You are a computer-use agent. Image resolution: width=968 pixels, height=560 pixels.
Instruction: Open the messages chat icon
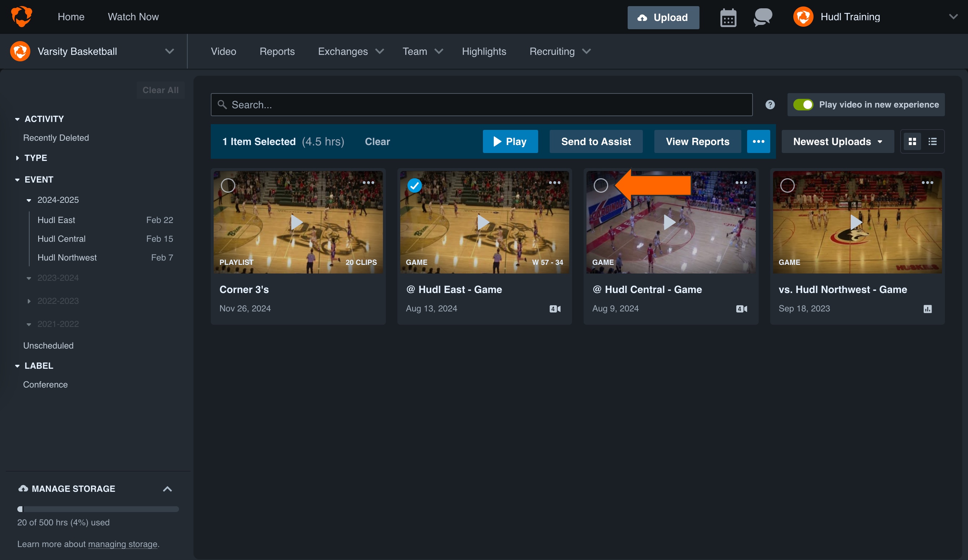(x=762, y=17)
